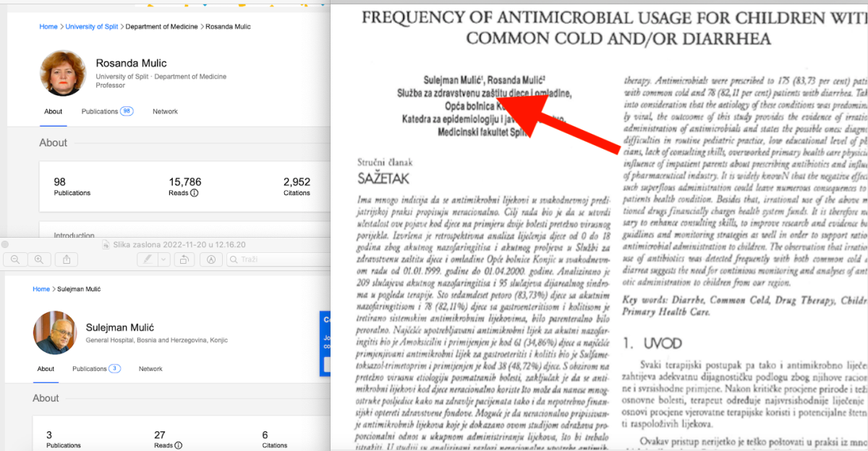The width and height of the screenshot is (868, 451).
Task: Select the highlight pen tool in Preview
Action: (x=147, y=259)
